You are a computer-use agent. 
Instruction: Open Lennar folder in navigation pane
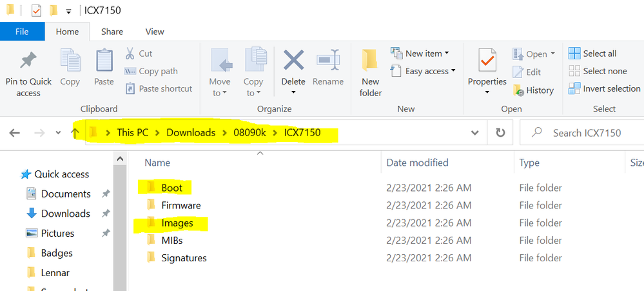coord(55,272)
